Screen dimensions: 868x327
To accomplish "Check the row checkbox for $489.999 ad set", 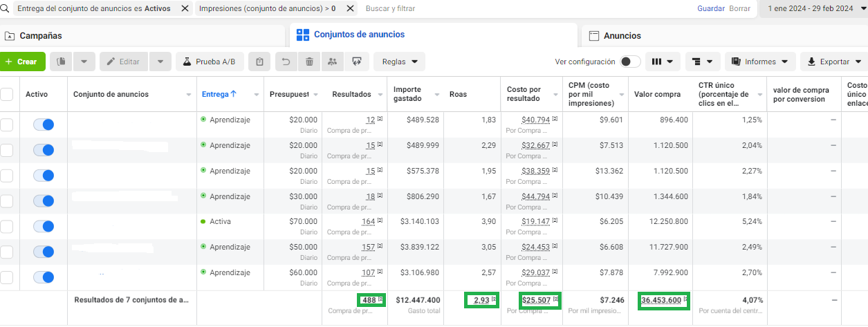I will pyautogui.click(x=6, y=150).
